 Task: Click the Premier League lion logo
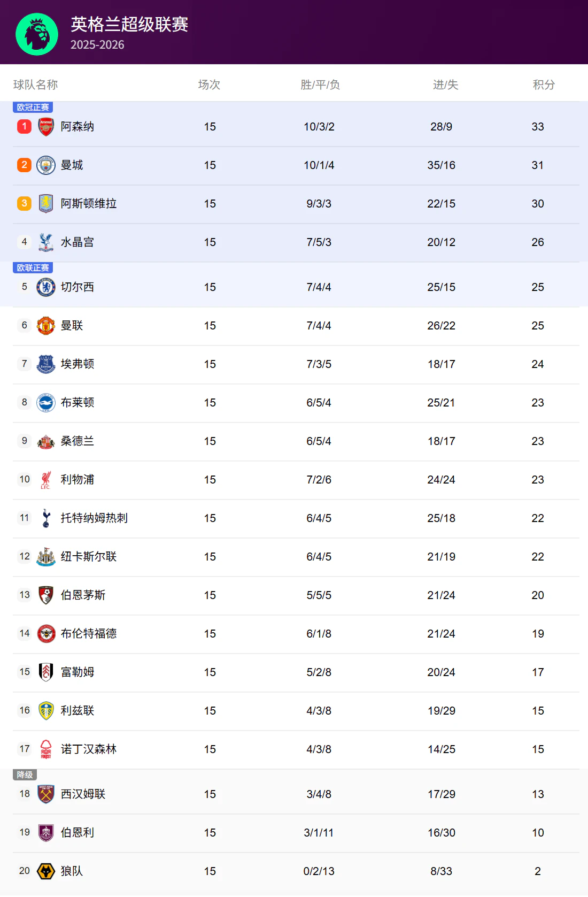pyautogui.click(x=37, y=34)
